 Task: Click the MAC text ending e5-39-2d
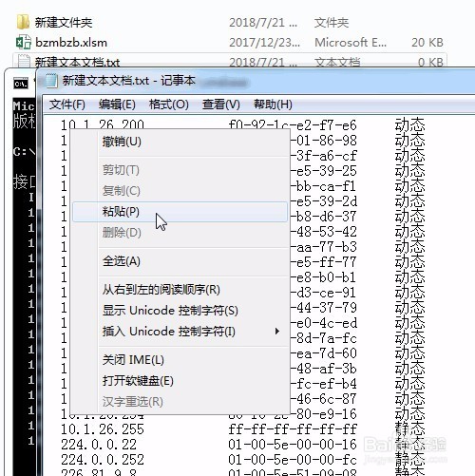pyautogui.click(x=324, y=201)
